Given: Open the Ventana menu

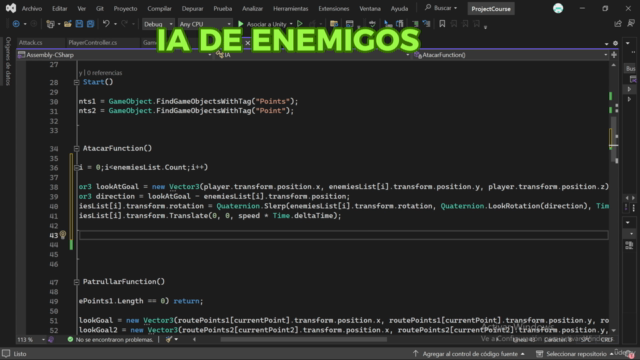Looking at the screenshot, I should [370, 9].
